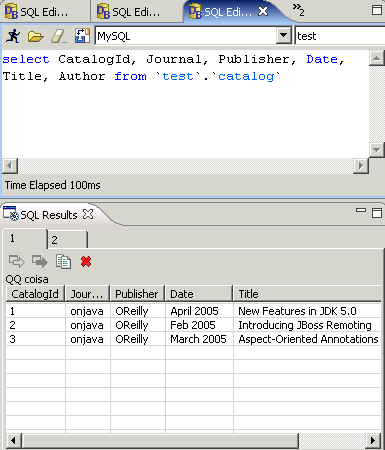Show hidden editor tabs chevron list
Image resolution: width=385 pixels, height=450 pixels.
tap(298, 10)
